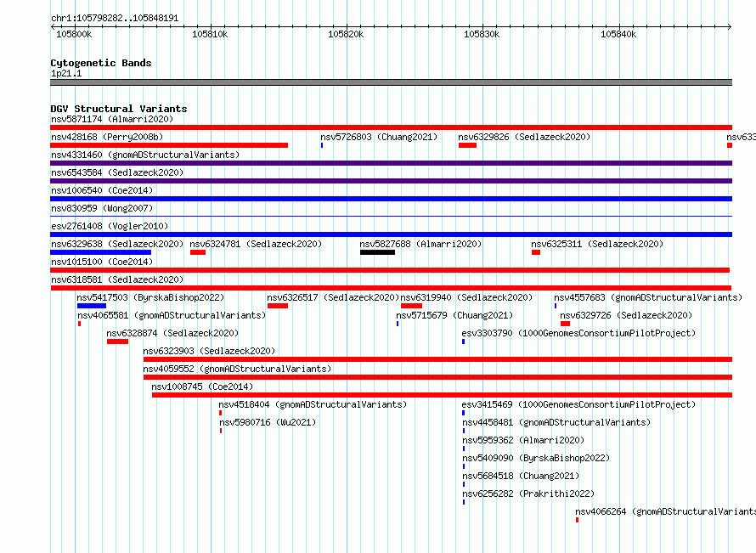
Task: Open nsv5684518 (Chuang2021) label
Action: click(x=521, y=476)
